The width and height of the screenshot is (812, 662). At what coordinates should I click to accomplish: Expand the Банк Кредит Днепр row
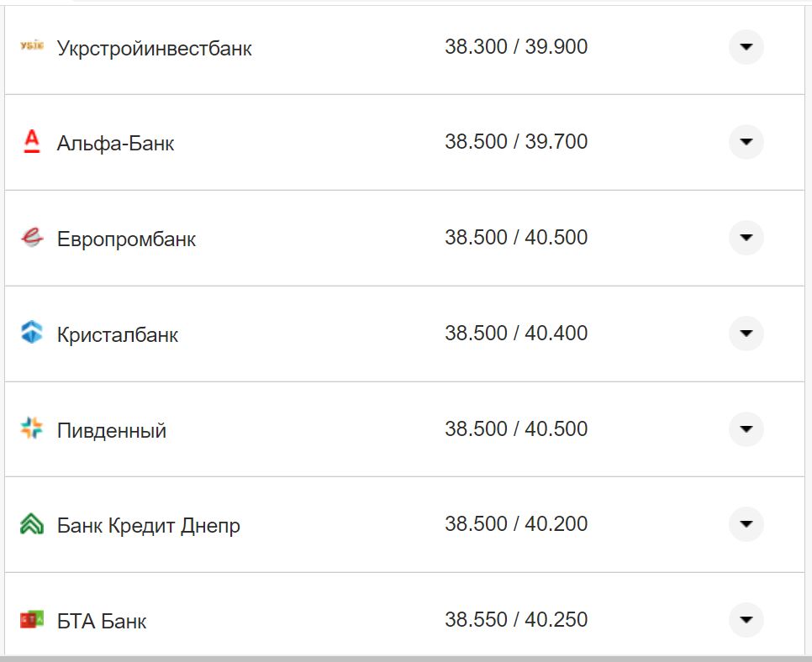pos(746,524)
